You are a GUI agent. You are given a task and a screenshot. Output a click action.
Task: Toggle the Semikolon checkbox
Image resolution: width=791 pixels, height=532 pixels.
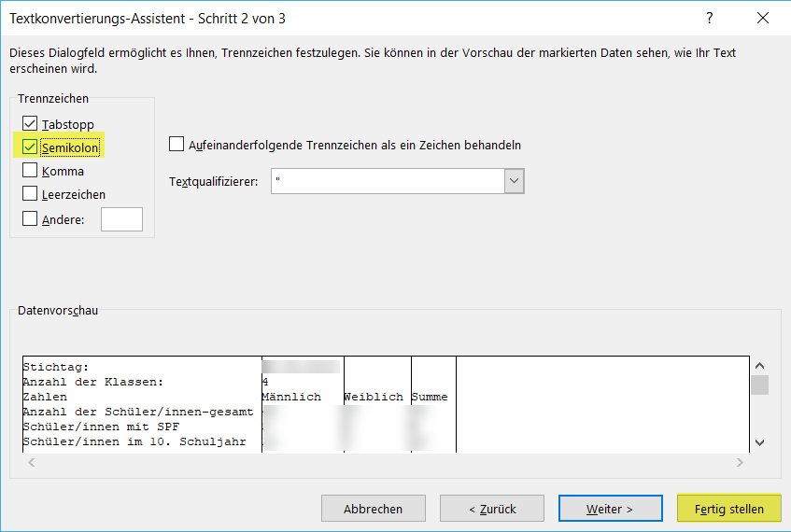pyautogui.click(x=30, y=147)
